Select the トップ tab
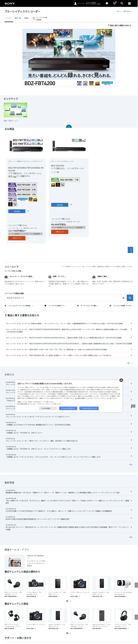This screenshot has width=138, height=644. (8, 18)
